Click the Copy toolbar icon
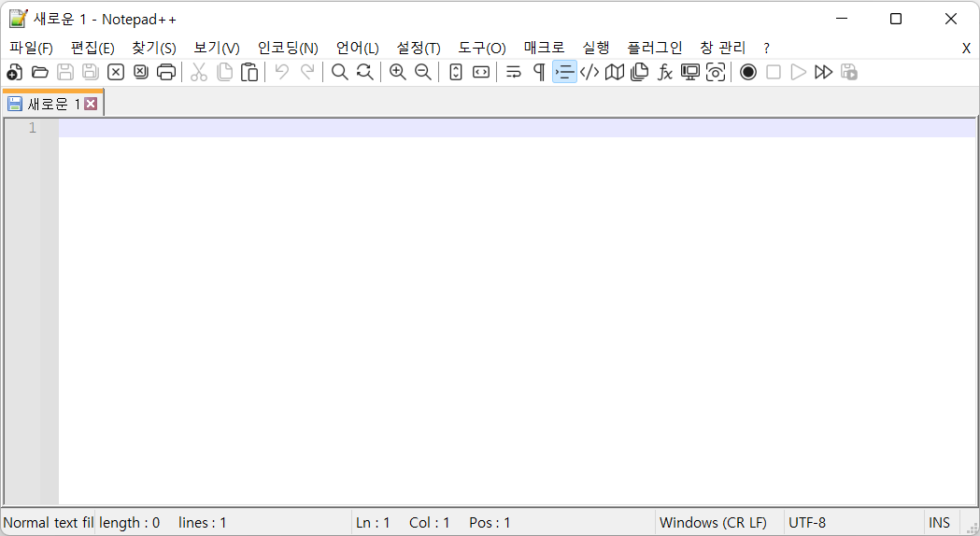 (x=224, y=73)
